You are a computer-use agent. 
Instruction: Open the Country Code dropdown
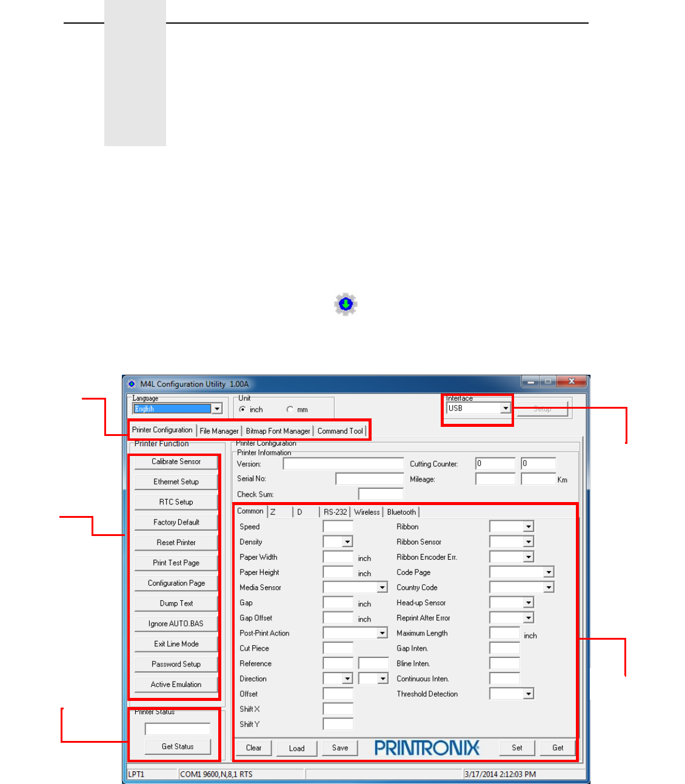(549, 588)
